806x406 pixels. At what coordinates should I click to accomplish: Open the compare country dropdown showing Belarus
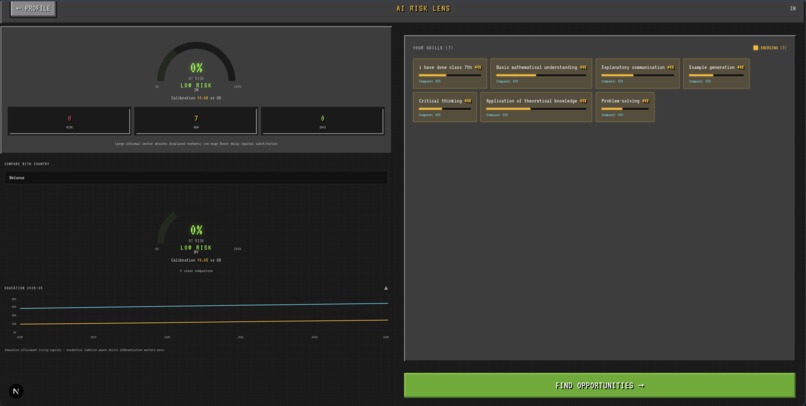196,177
